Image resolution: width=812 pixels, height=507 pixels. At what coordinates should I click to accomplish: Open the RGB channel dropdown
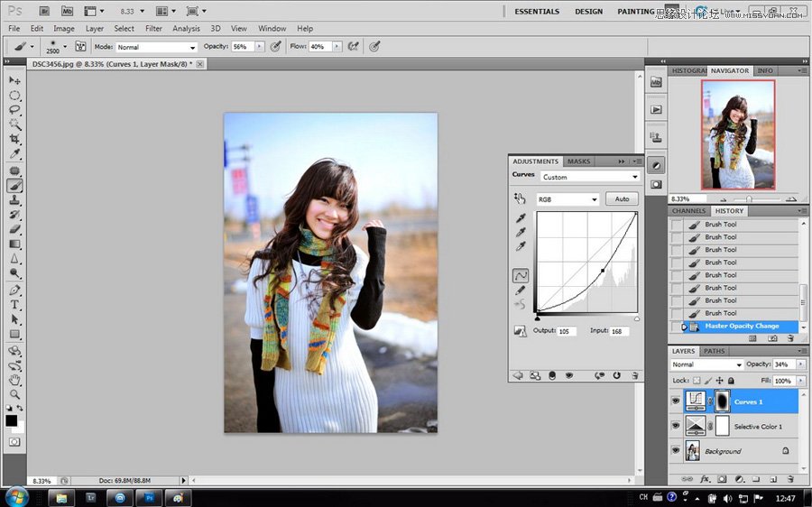[x=567, y=199]
